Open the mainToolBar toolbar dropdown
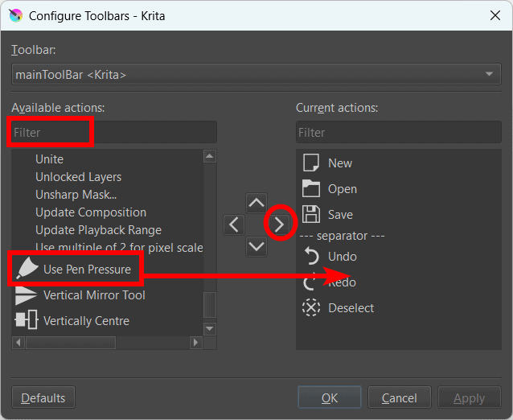The image size is (513, 420). point(256,74)
